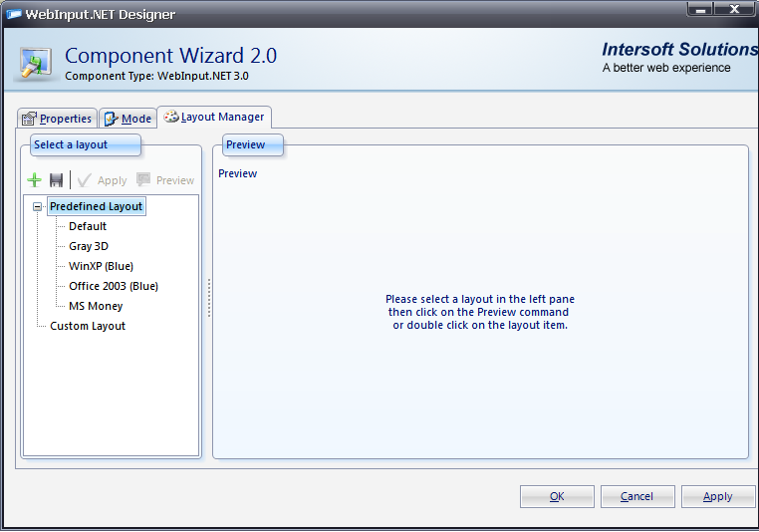Switch to the Mode tab
The height and width of the screenshot is (532, 759).
[127, 119]
